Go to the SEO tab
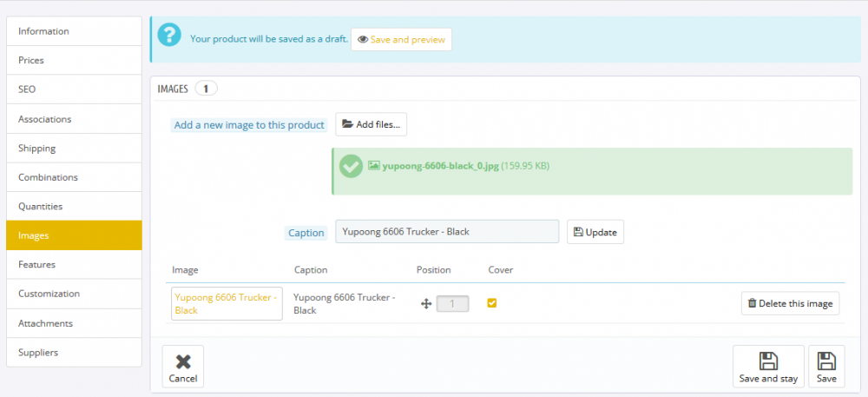 coord(74,89)
